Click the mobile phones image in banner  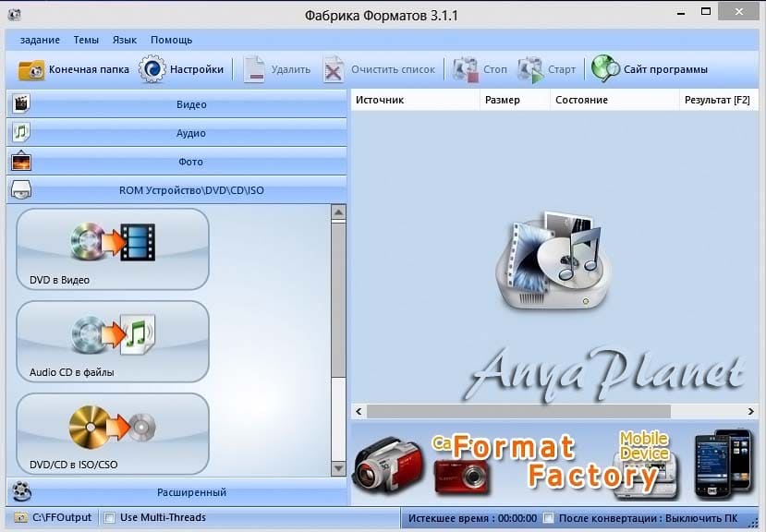tap(723, 464)
